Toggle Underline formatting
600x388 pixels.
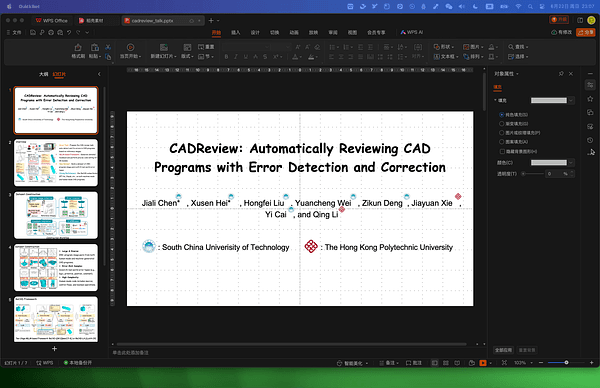[x=246, y=57]
